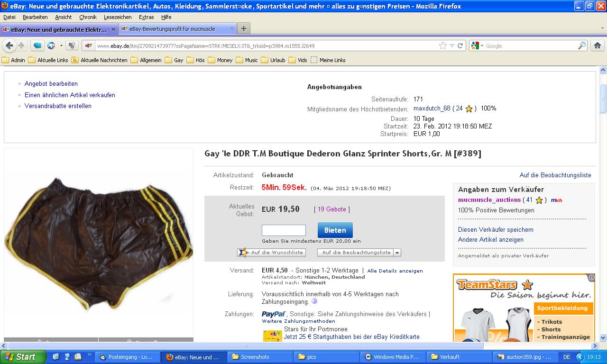Click the delivery info help question-mark icon
The height and width of the screenshot is (364, 607).
[314, 301]
